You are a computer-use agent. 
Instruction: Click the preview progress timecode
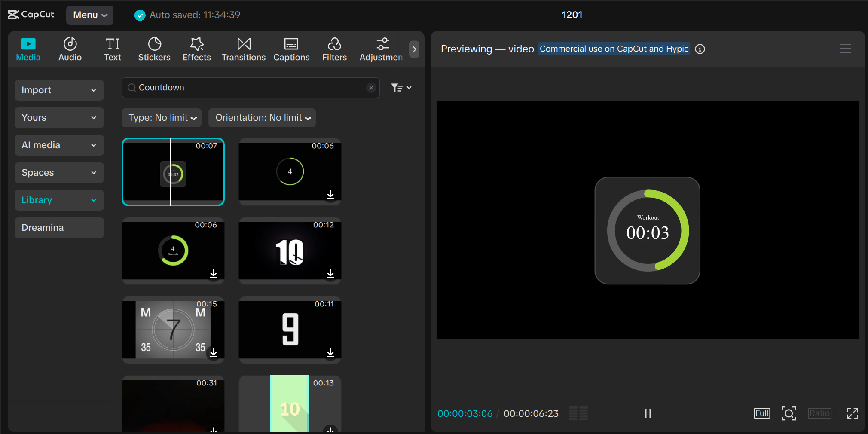465,413
